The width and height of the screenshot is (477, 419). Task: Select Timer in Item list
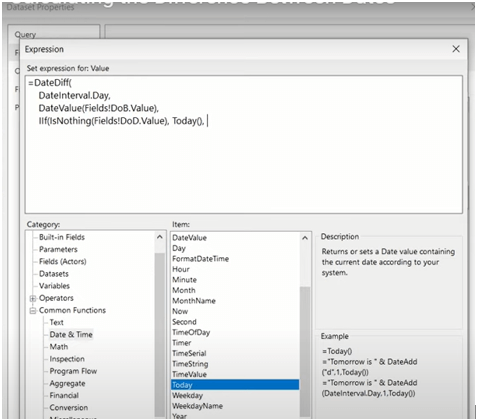tap(182, 343)
